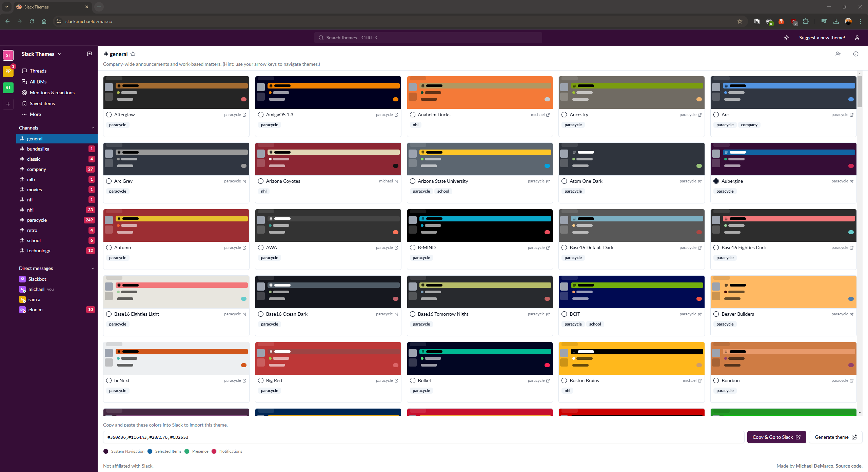Star the general channel
The width and height of the screenshot is (868, 472).
click(x=133, y=54)
